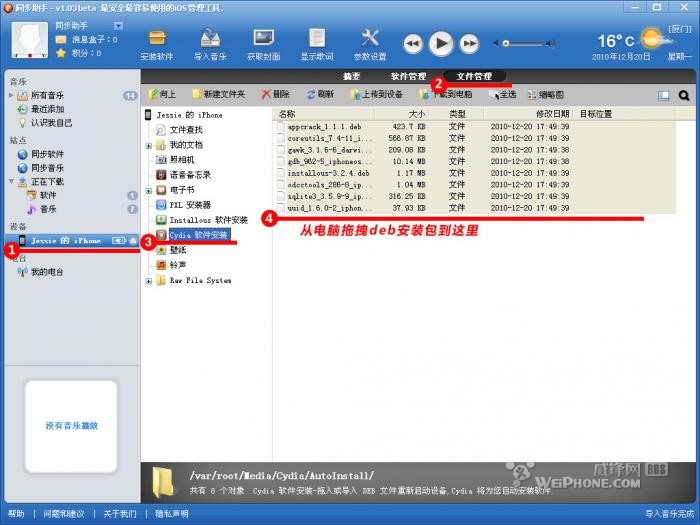
Task: Adjust the volume slider
Action: point(523,43)
